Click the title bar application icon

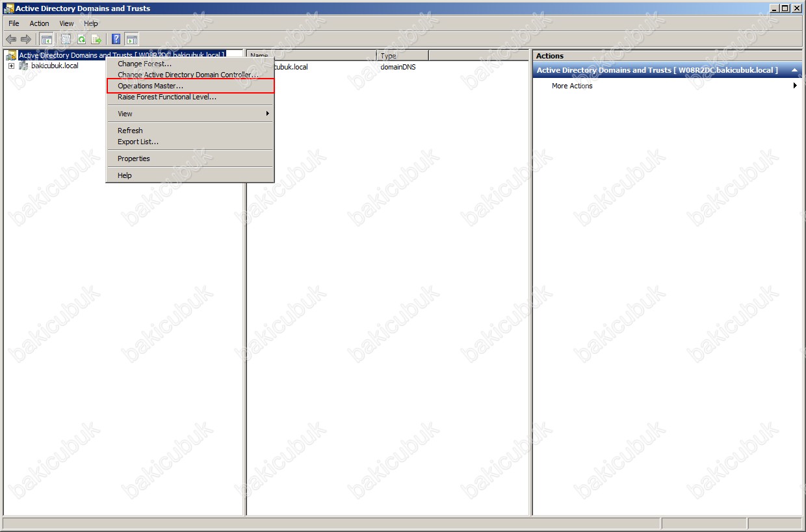8,8
